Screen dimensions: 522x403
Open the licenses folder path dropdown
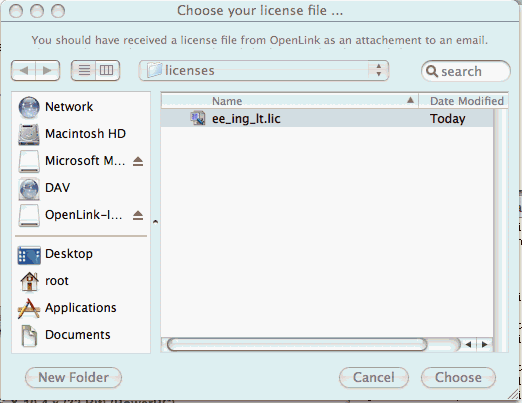264,70
